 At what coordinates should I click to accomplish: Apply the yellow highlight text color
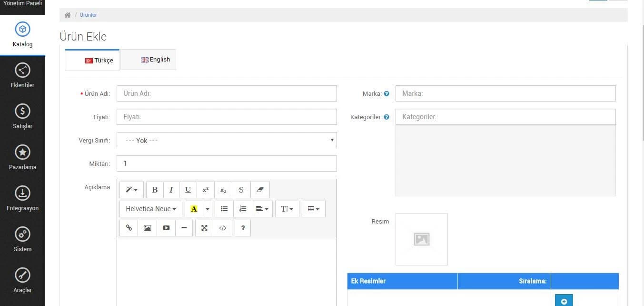click(193, 209)
